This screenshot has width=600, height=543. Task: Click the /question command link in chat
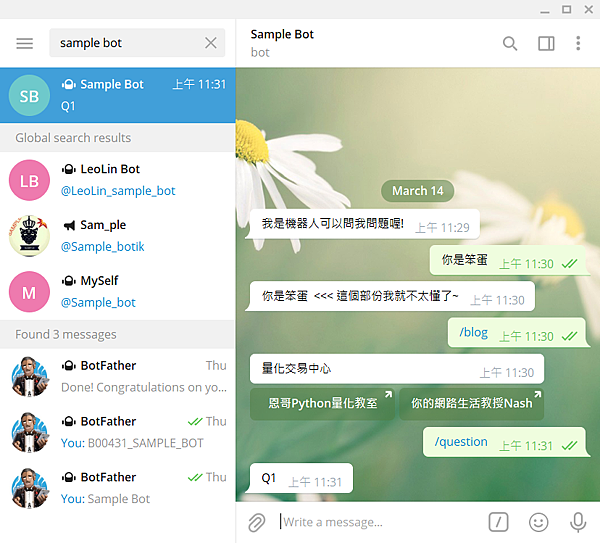(x=461, y=442)
